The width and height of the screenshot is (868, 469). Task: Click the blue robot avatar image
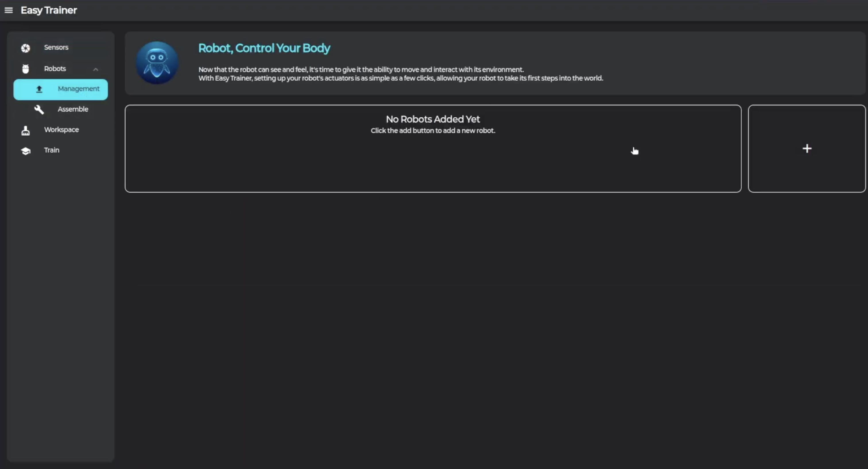157,63
